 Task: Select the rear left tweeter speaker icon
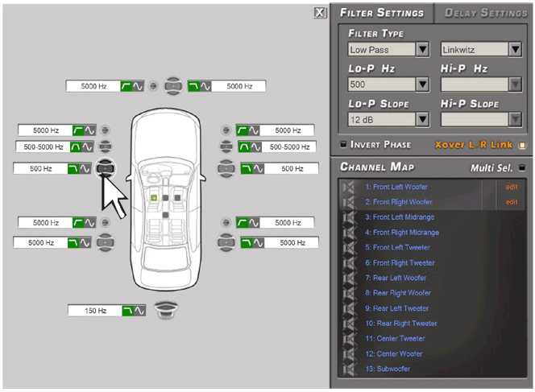tap(105, 223)
